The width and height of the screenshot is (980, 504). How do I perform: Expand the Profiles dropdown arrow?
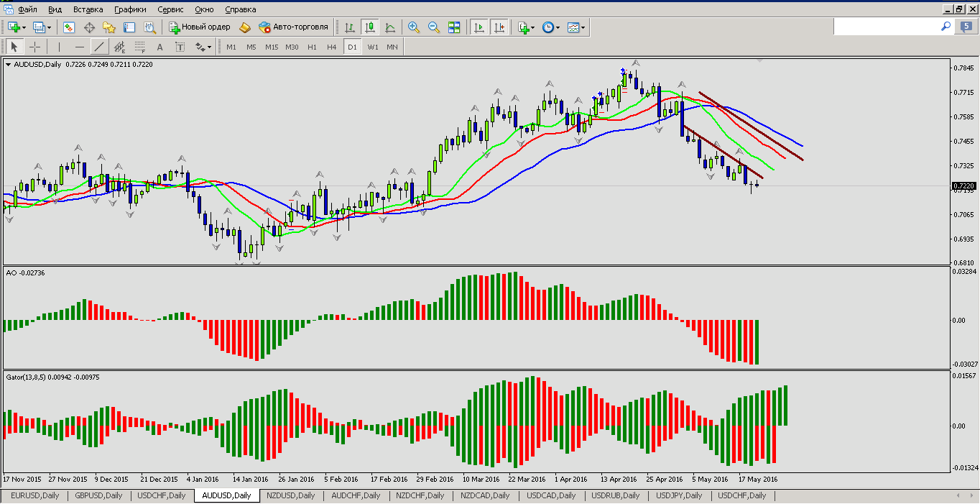pos(50,28)
